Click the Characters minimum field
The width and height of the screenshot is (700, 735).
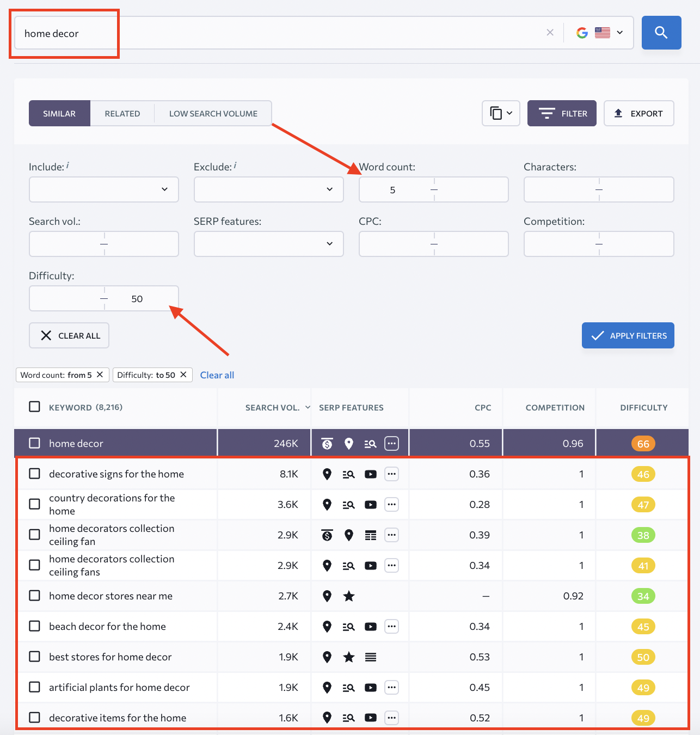[561, 189]
